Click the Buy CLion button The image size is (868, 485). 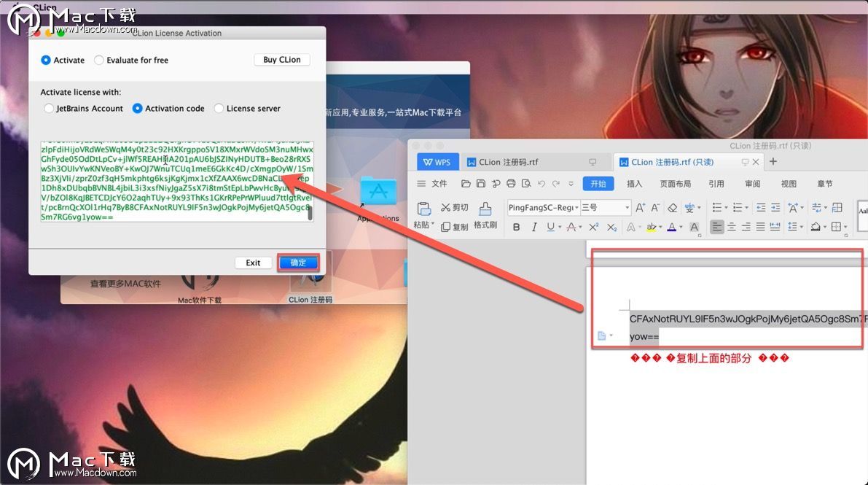point(282,59)
